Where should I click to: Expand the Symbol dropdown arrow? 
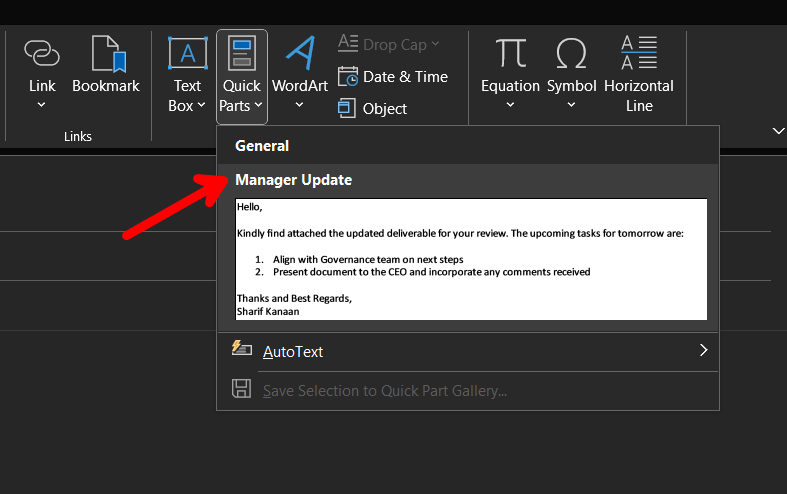(571, 105)
